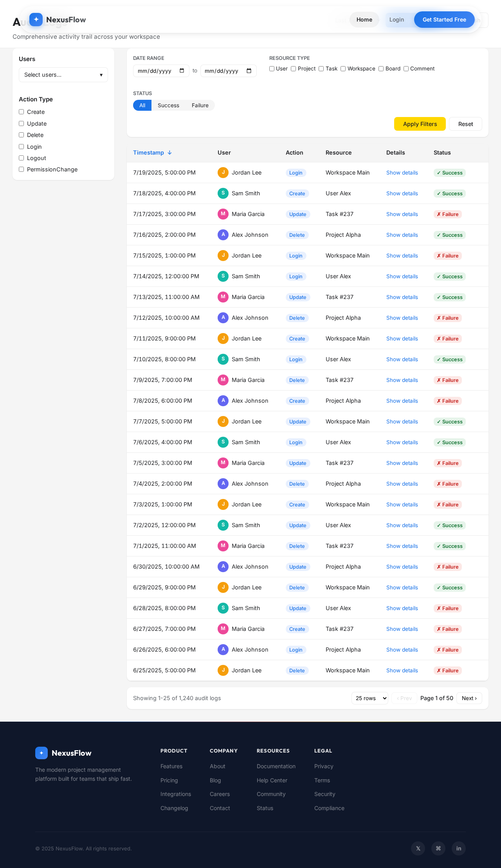Click Maria Garcia avatar in 7/17/2025 row
The image size is (501, 868).
click(223, 214)
